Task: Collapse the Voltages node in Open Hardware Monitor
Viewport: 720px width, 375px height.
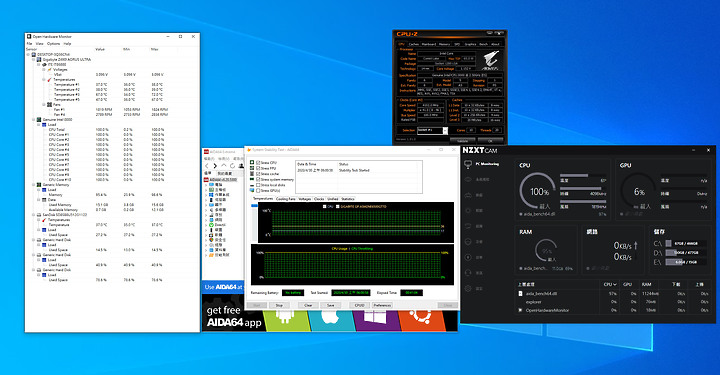Action: [44, 70]
